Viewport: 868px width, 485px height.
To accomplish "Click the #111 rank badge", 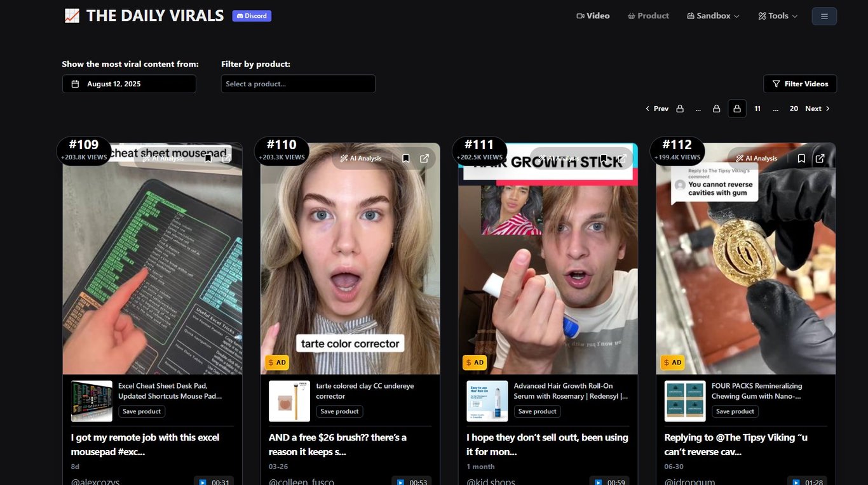I will click(479, 150).
